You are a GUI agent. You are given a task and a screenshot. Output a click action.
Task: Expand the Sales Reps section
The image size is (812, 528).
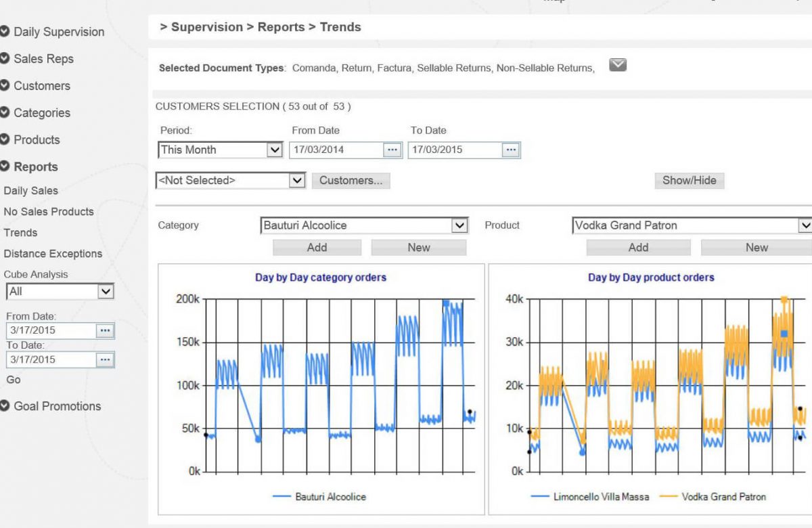[x=5, y=59]
